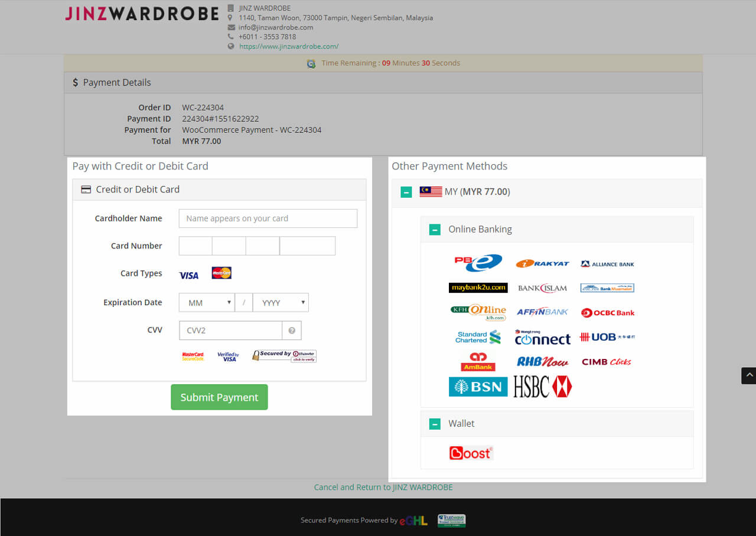Click third card number box

263,246
